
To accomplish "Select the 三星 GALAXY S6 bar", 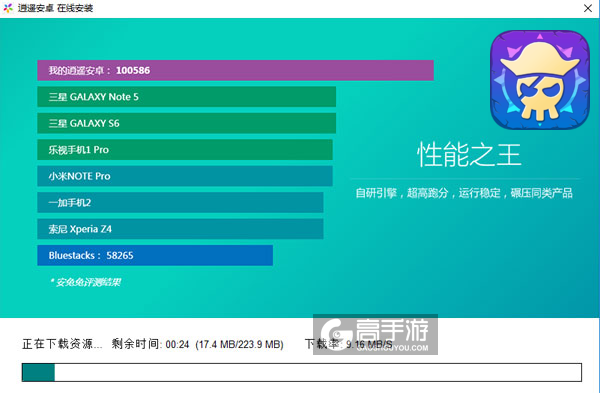I will click(x=186, y=123).
